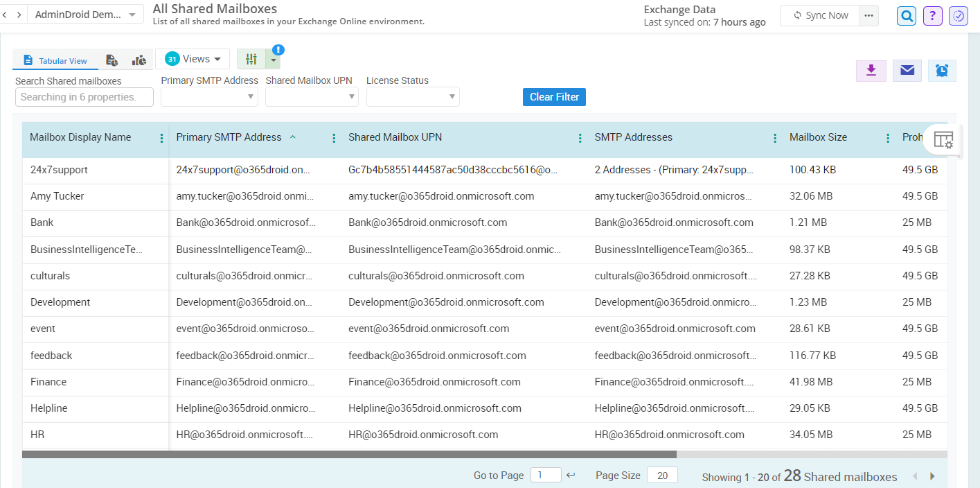The width and height of the screenshot is (980, 488).
Task: Switch to the chart view icon
Action: [139, 60]
